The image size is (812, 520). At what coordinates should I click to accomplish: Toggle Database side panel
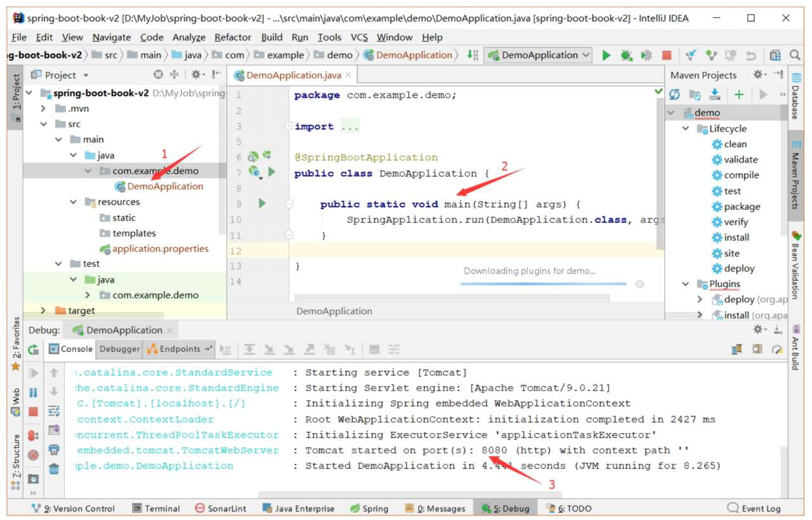coord(796,96)
